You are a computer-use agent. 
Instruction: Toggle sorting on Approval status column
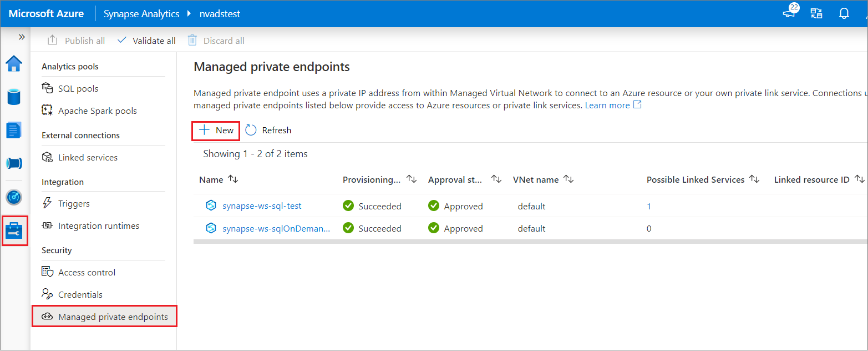point(496,179)
